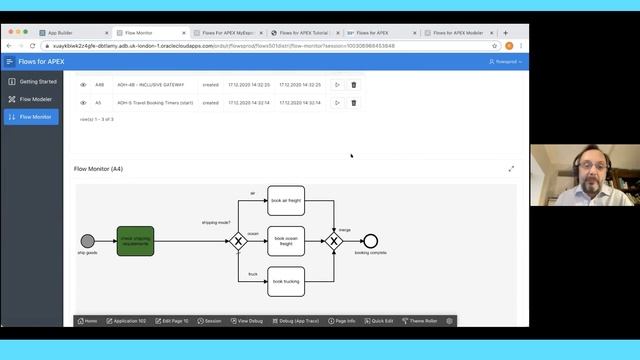Open the Chrome profile avatar

click(x=509, y=46)
